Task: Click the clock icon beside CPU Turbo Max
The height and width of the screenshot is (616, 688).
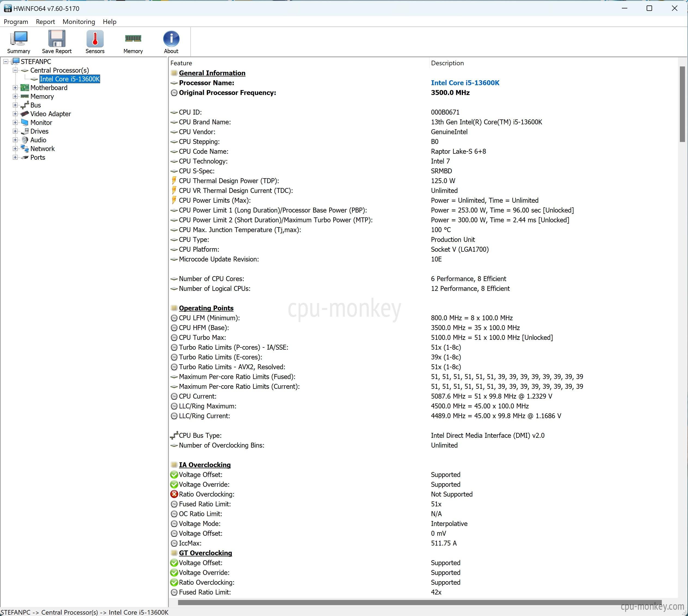Action: tap(174, 337)
